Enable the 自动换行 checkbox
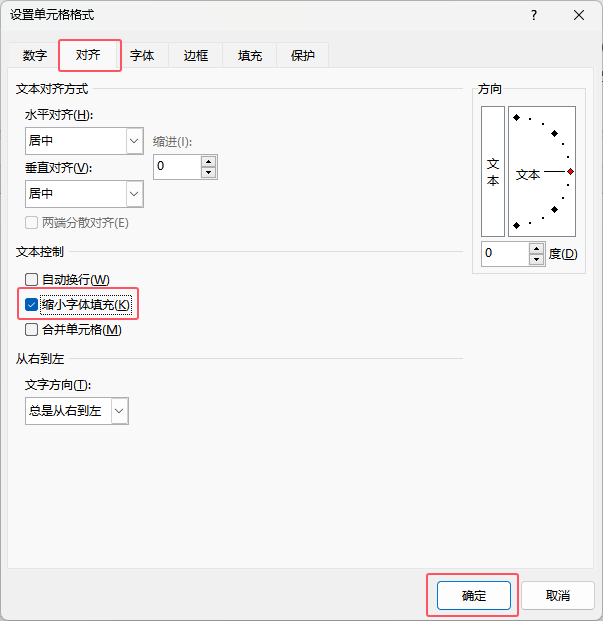 click(31, 280)
